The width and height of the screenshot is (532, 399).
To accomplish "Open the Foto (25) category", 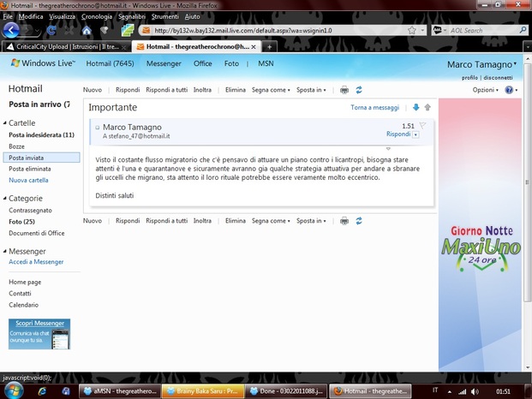I will point(21,222).
